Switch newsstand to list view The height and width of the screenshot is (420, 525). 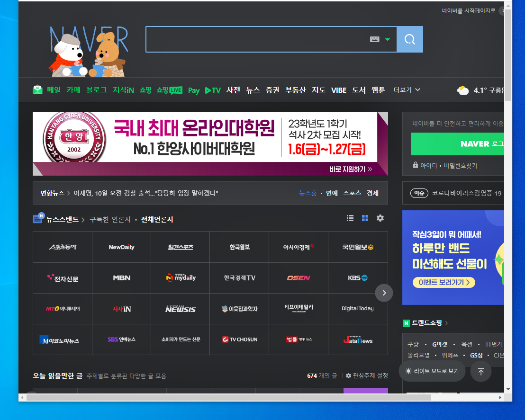[350, 218]
